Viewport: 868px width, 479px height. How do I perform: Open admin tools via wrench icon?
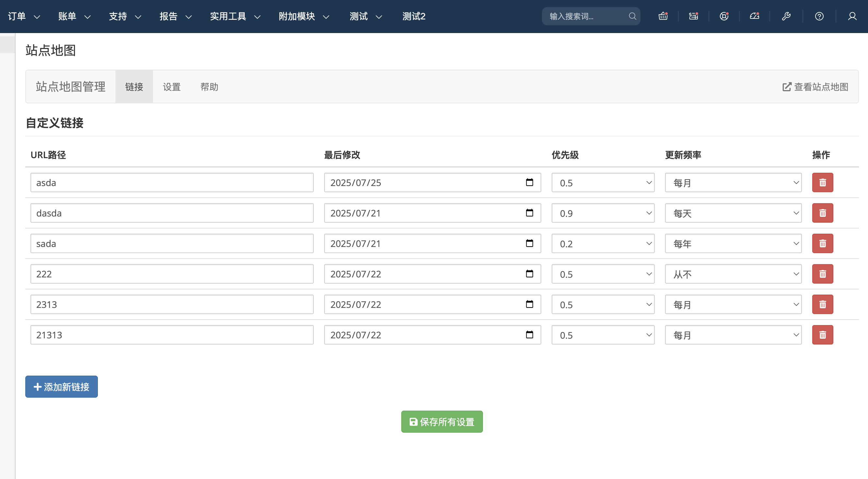pyautogui.click(x=786, y=16)
